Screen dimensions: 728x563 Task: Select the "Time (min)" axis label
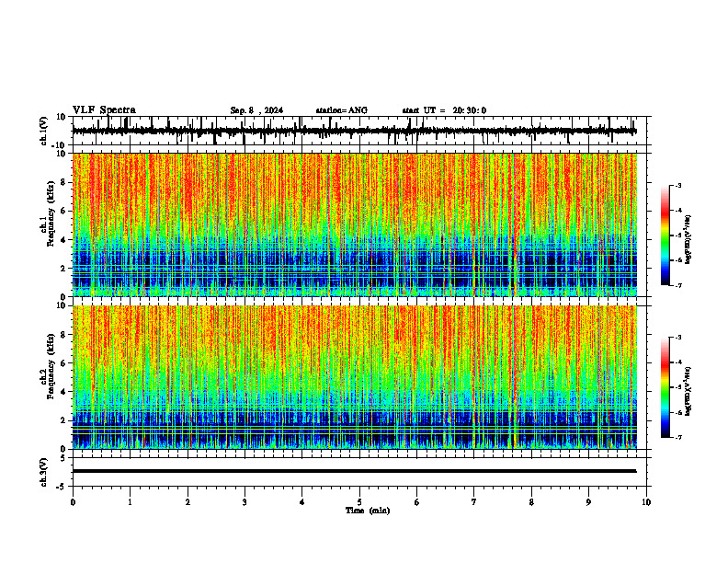[368, 511]
